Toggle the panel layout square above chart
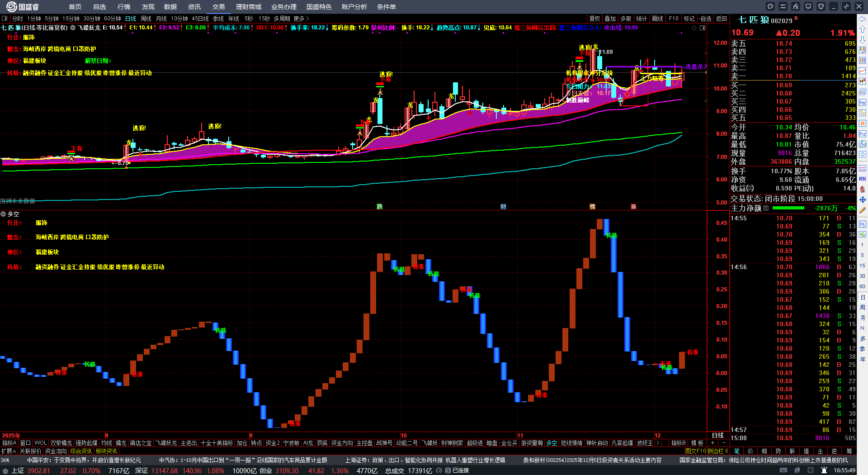 coord(703,28)
